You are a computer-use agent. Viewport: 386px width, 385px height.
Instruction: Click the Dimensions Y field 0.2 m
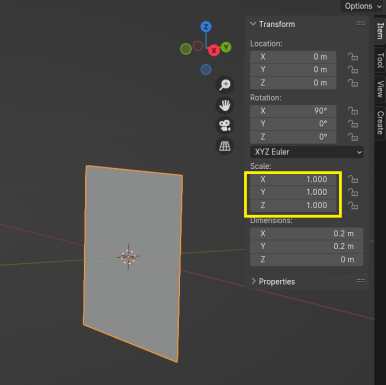(307, 246)
